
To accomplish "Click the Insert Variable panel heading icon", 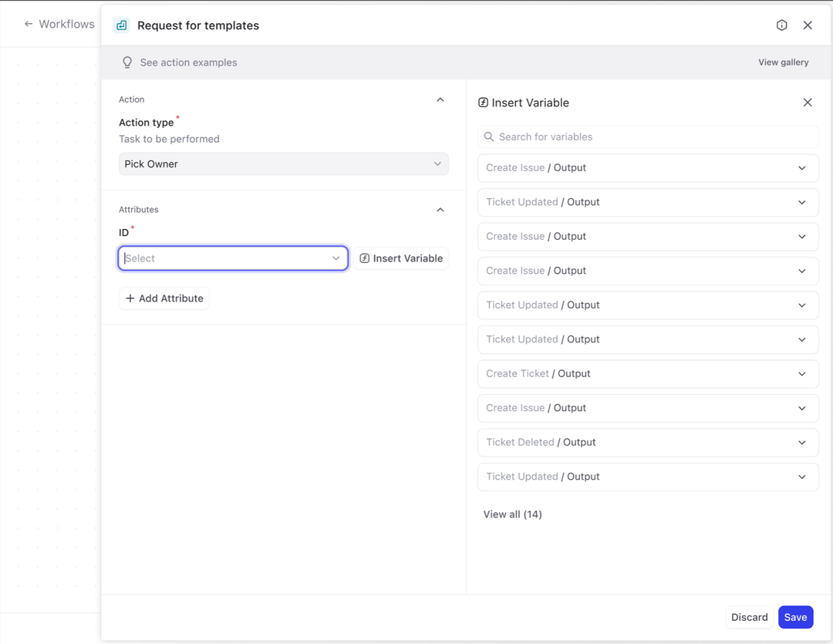I will click(x=483, y=103).
